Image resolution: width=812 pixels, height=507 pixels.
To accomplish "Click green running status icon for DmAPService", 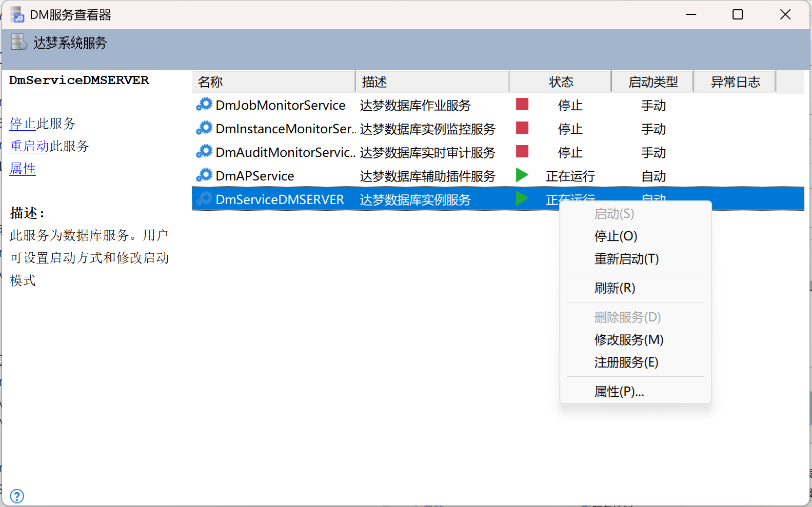I will pos(522,175).
